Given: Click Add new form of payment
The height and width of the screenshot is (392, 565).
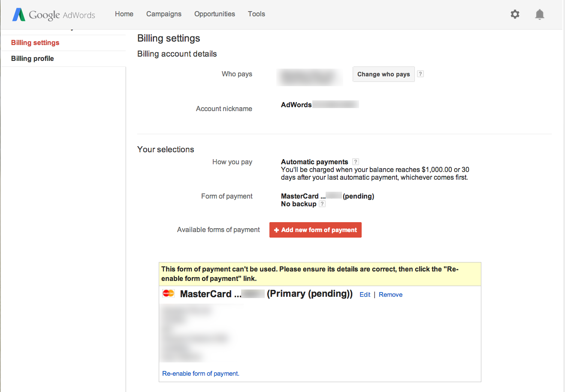Looking at the screenshot, I should click(315, 230).
